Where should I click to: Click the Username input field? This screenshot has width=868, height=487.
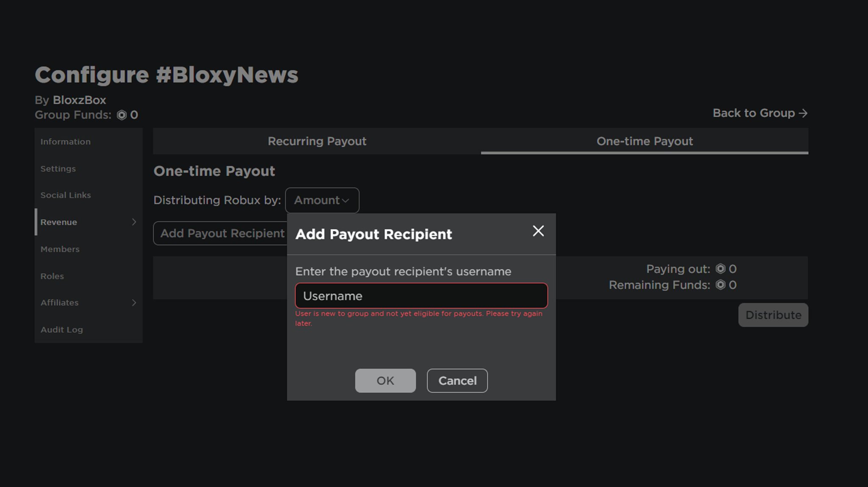pyautogui.click(x=421, y=295)
